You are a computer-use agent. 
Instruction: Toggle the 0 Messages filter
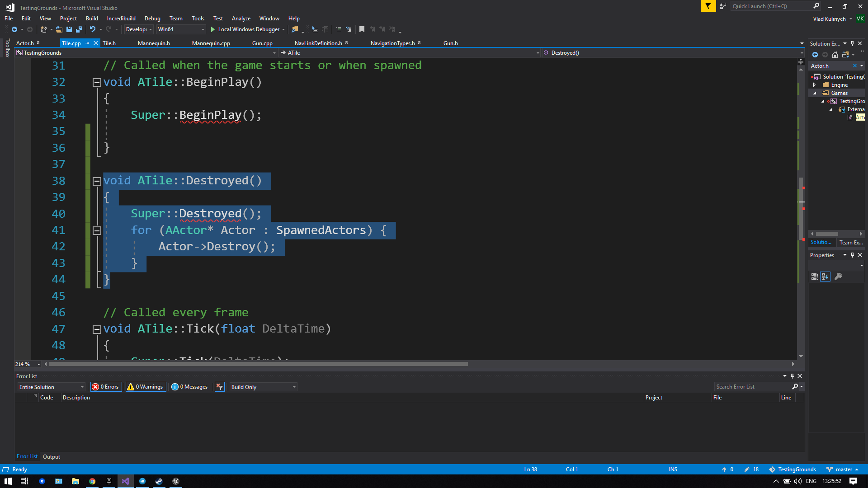(190, 387)
